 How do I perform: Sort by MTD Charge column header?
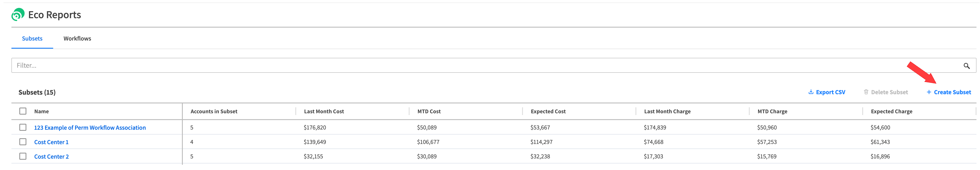click(x=772, y=112)
